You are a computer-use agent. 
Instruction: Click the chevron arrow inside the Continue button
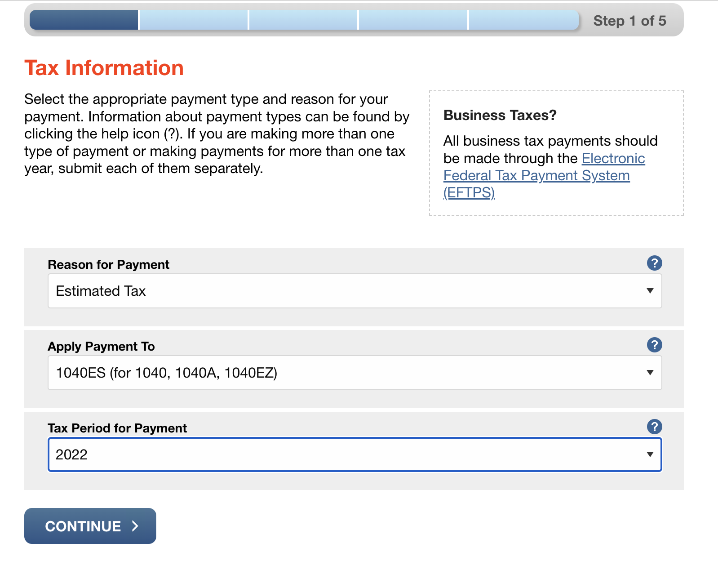click(x=134, y=526)
